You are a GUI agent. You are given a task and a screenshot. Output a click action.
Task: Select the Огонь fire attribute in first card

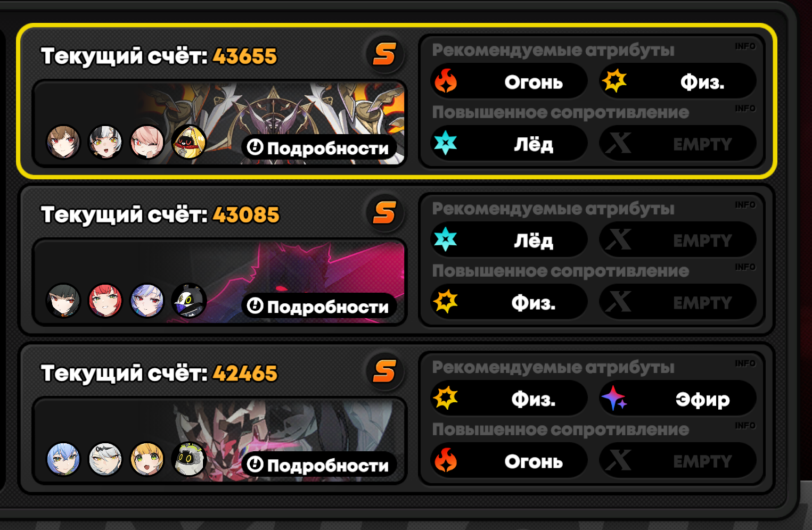[509, 81]
